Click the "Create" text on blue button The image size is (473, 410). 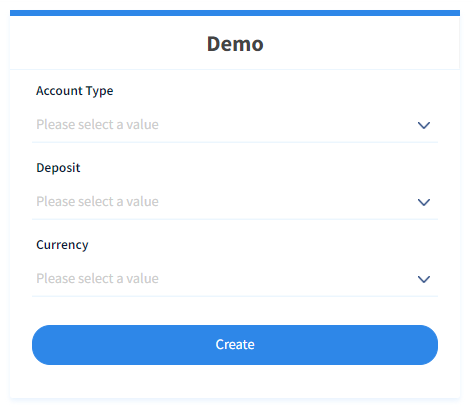[235, 345]
